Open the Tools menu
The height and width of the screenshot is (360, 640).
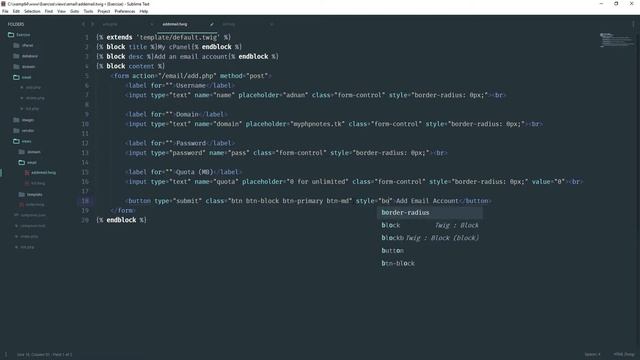pos(88,11)
